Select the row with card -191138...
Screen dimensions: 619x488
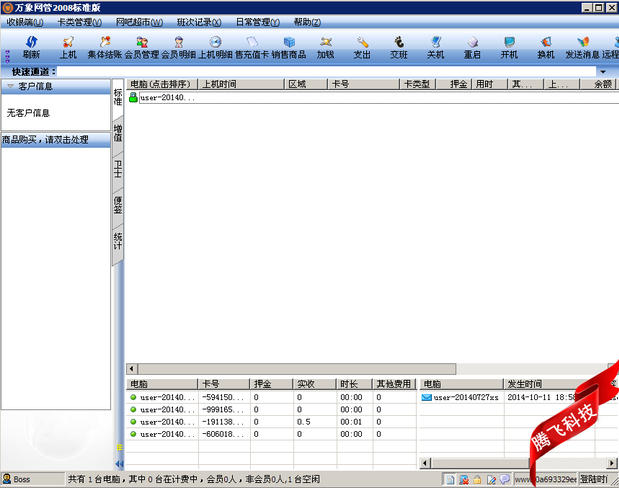(x=271, y=422)
